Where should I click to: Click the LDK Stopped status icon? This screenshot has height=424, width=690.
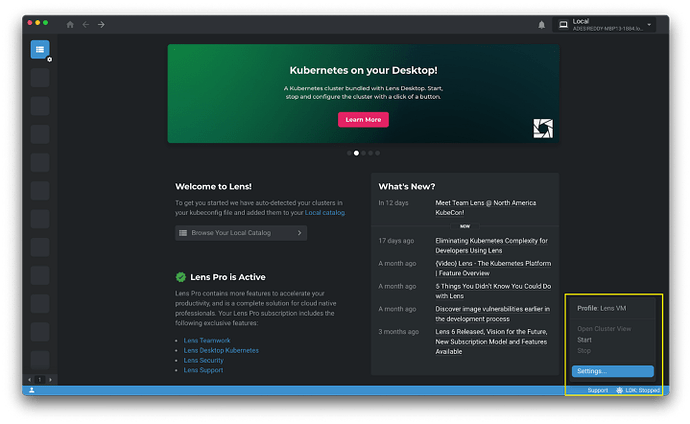coord(621,390)
